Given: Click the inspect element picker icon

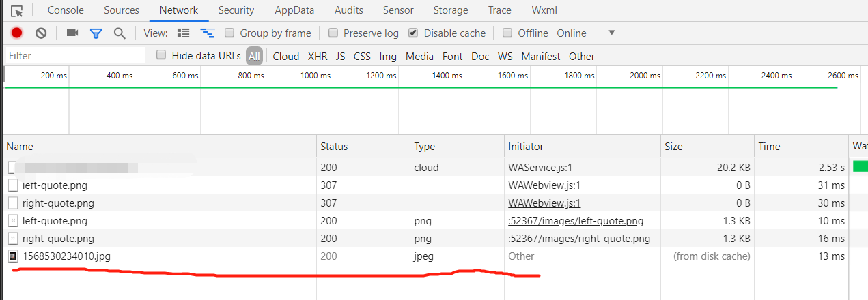Looking at the screenshot, I should coord(18,10).
